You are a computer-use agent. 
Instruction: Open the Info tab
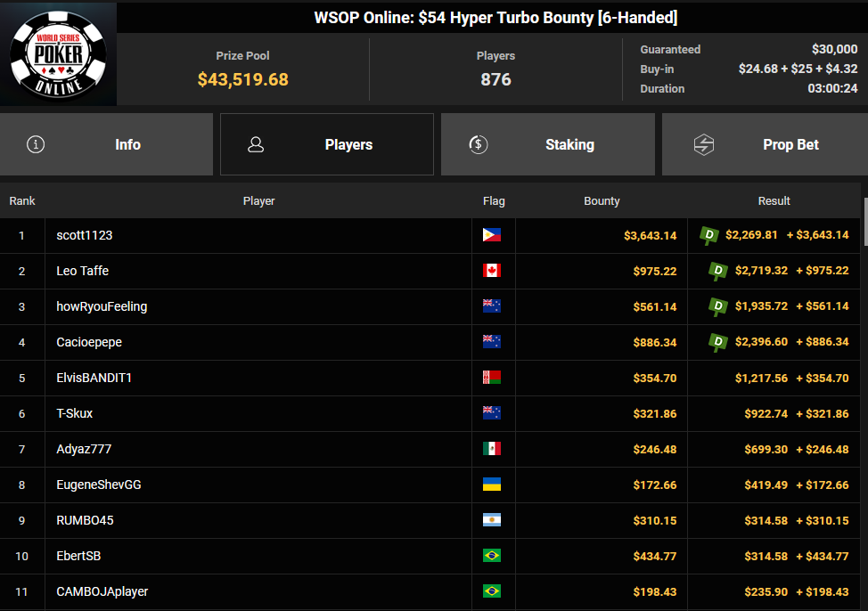106,144
